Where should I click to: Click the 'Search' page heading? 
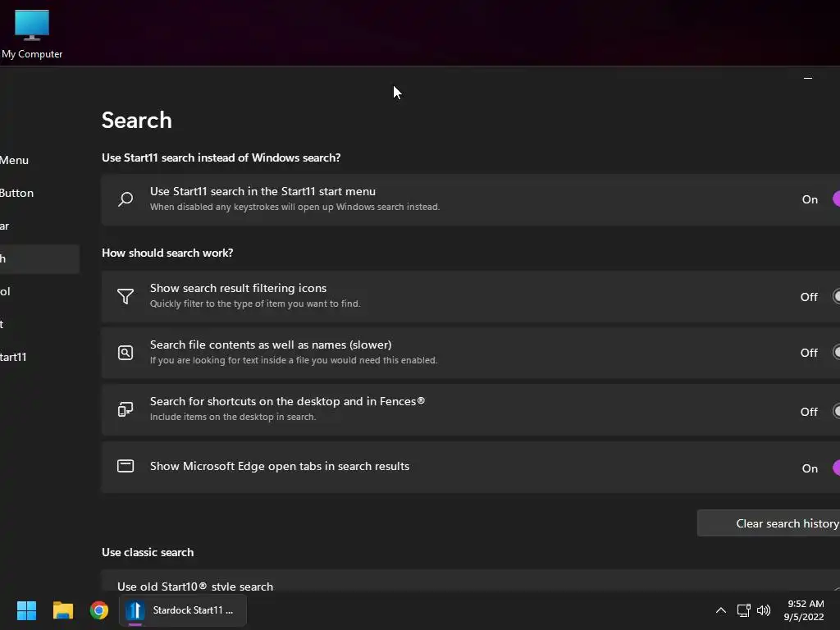point(137,120)
